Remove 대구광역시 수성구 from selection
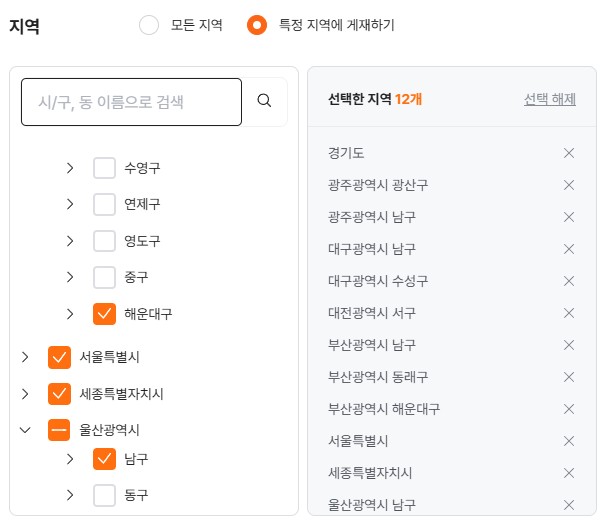The width and height of the screenshot is (604, 527). pos(569,281)
